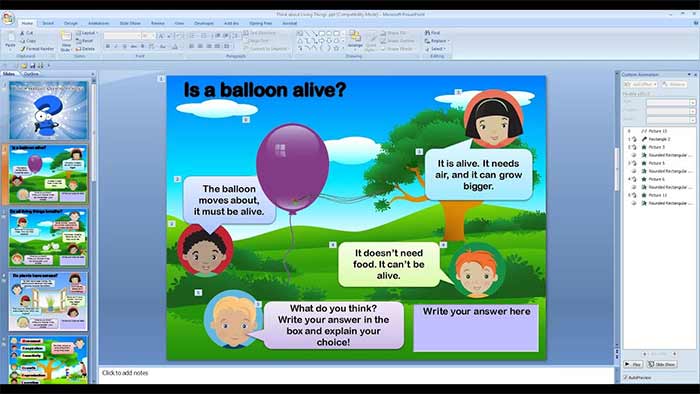The image size is (700, 394).
Task: Click the 'The balloon moves about' speech bubble
Action: coord(229,200)
